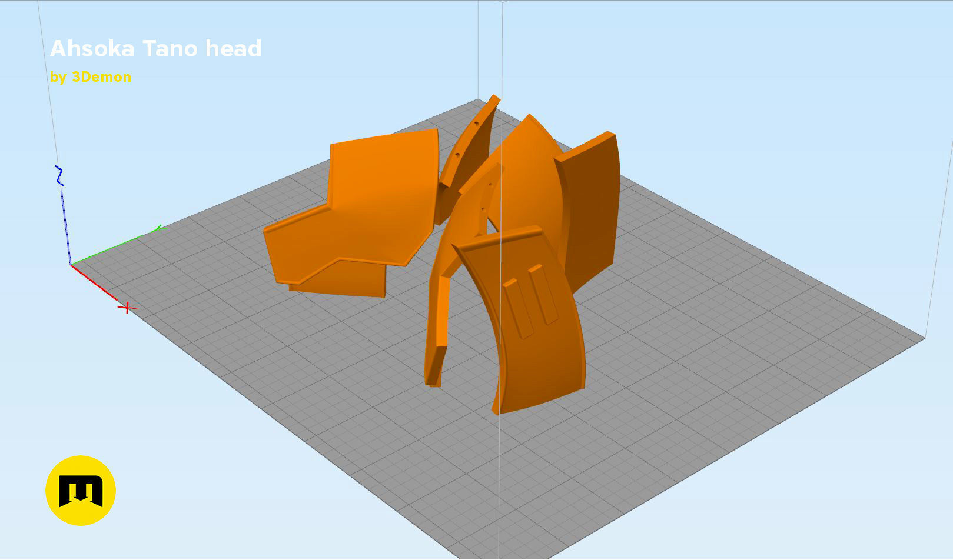Click the red X axis end marker
Image resolution: width=953 pixels, height=560 pixels.
pos(127,308)
